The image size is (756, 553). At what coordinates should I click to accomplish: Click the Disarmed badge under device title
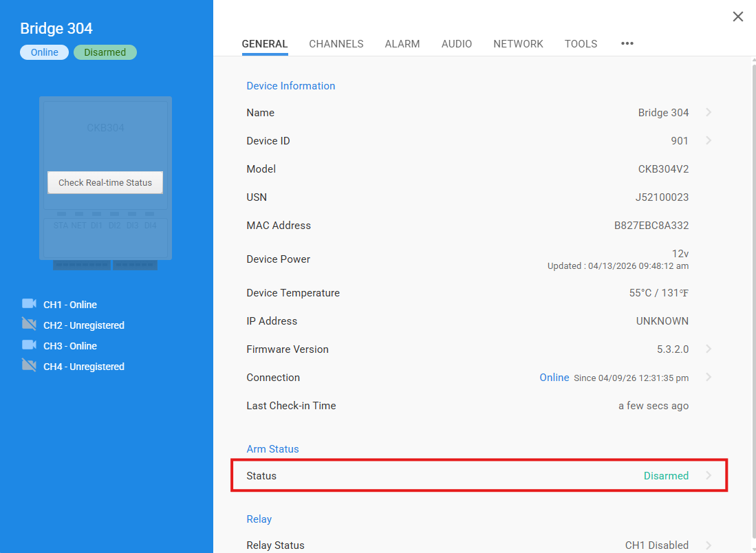point(105,52)
